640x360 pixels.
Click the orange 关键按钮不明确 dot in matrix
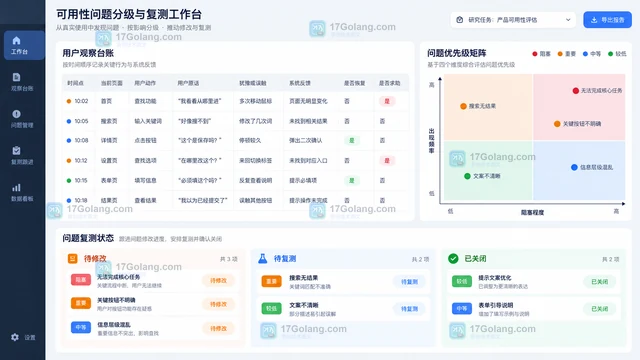click(557, 124)
